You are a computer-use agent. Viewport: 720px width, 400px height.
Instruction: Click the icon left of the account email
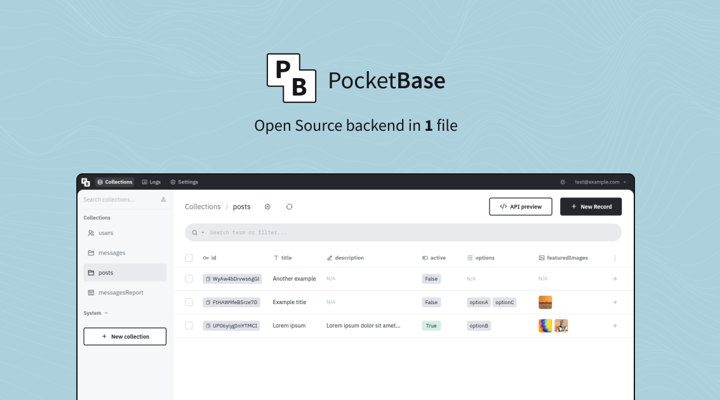[562, 182]
